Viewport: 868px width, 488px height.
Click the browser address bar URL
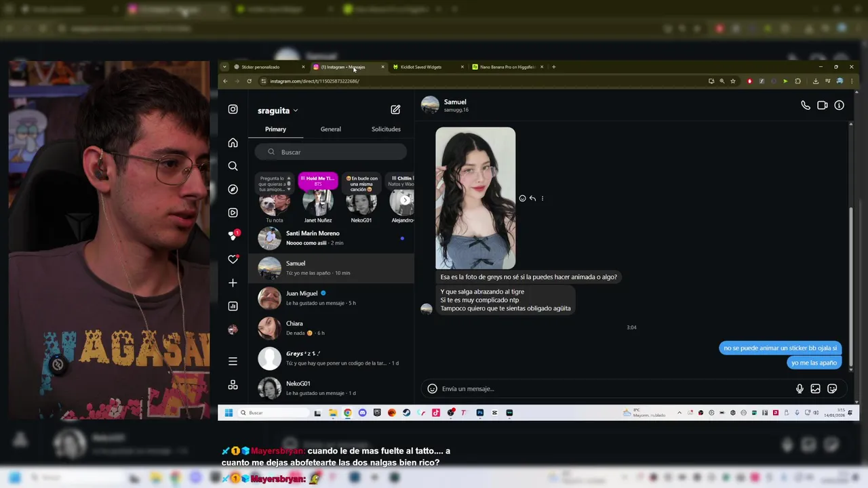[315, 81]
